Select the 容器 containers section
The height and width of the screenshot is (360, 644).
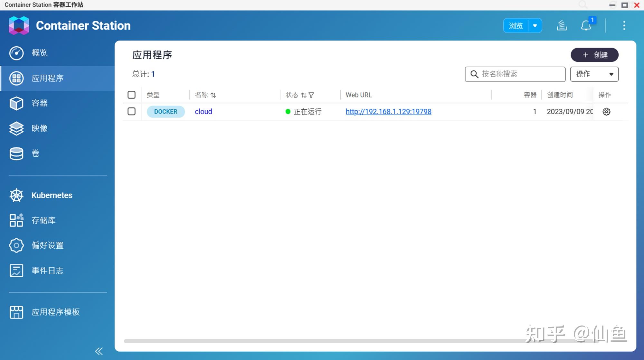[x=40, y=103]
